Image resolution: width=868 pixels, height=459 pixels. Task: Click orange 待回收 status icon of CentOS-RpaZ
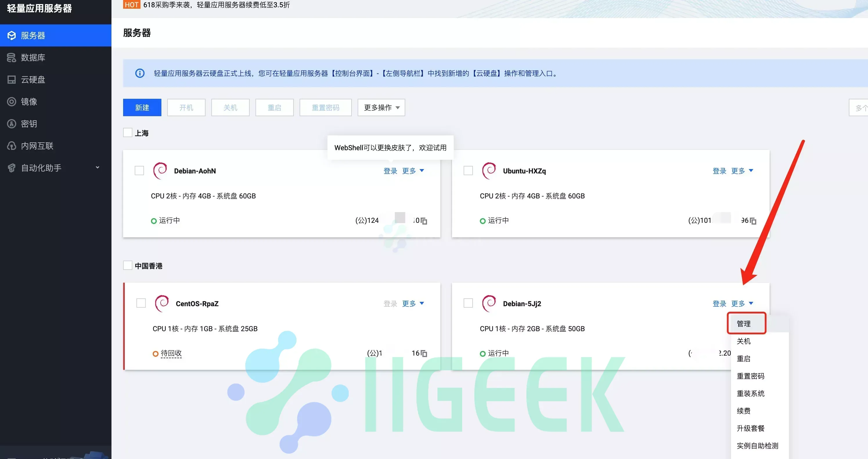[155, 354]
